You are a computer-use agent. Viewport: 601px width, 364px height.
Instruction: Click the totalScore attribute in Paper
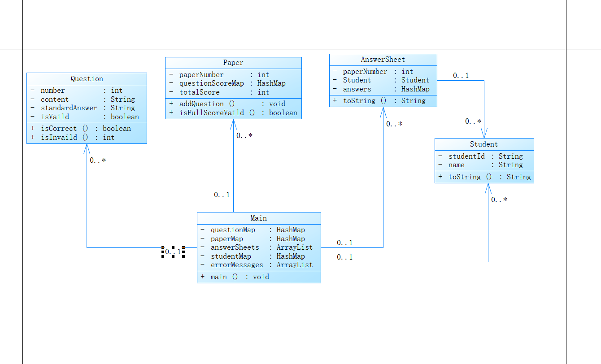[233, 92]
